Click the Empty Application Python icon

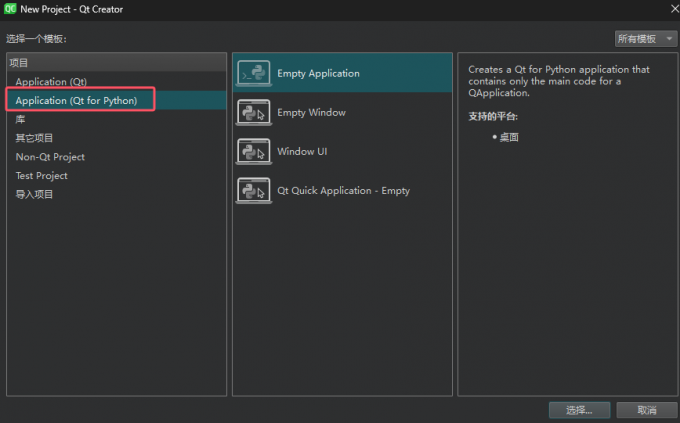pyautogui.click(x=253, y=73)
